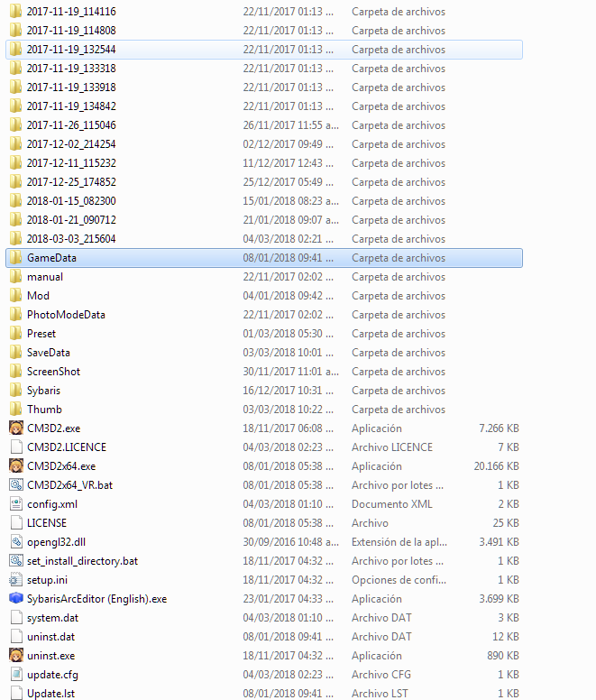
Task: Click the CM3D2.LICENCE blank file icon
Action: coord(16,447)
